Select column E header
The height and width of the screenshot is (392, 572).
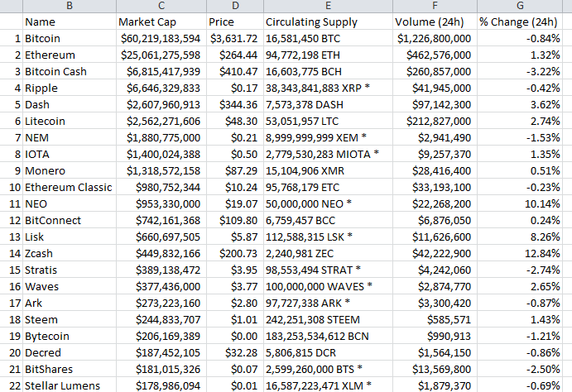click(x=328, y=6)
